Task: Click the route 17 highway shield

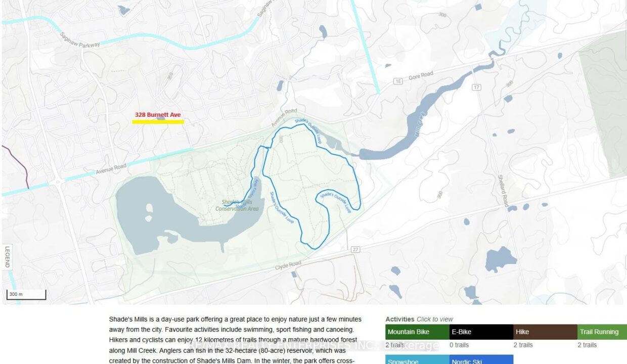Action: [476, 87]
